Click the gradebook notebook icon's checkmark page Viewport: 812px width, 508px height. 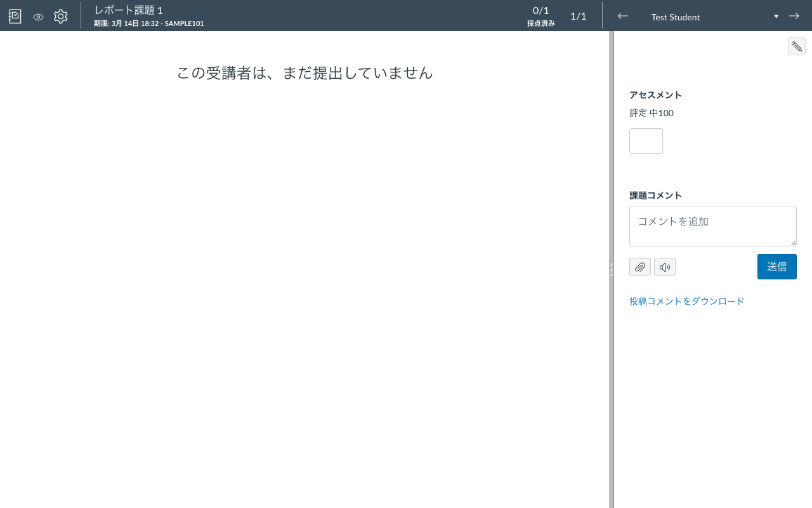pyautogui.click(x=15, y=16)
